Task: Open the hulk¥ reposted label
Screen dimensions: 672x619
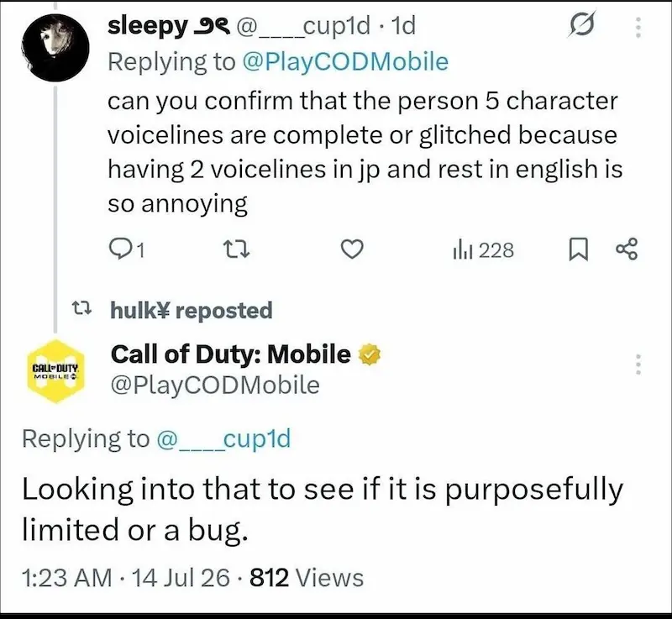Action: click(192, 310)
